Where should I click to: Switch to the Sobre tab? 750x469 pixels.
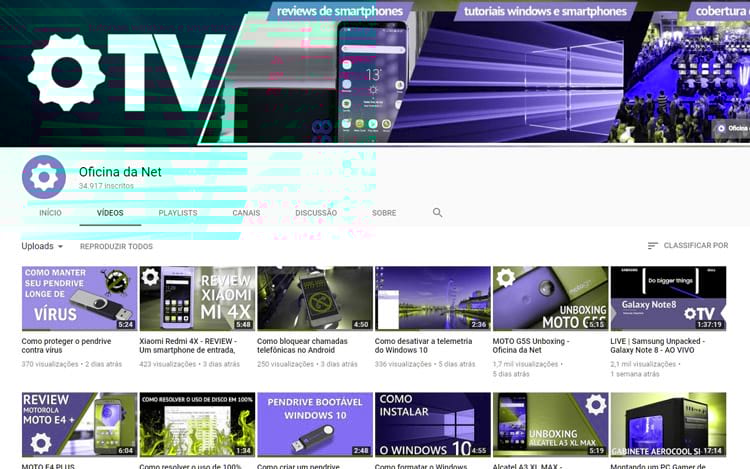(384, 213)
